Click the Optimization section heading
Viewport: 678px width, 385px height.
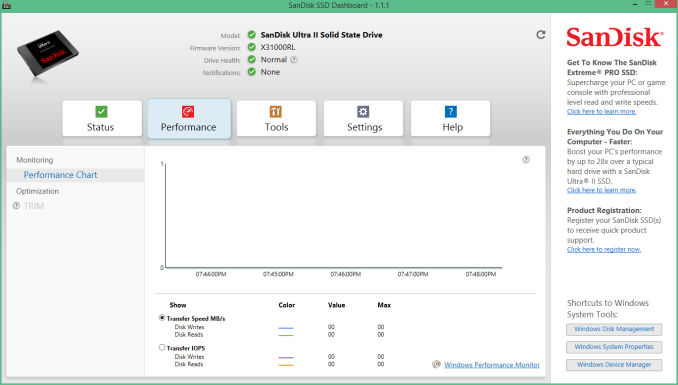38,191
